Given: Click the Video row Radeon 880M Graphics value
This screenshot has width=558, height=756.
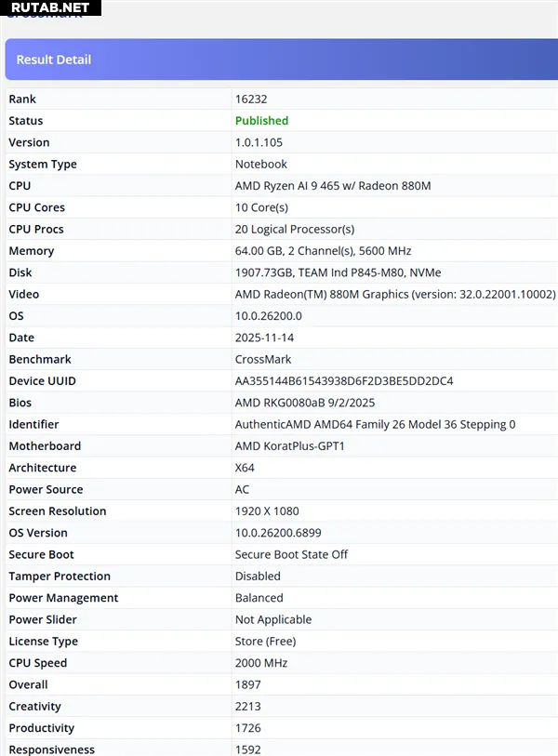Looking at the screenshot, I should (x=394, y=295).
